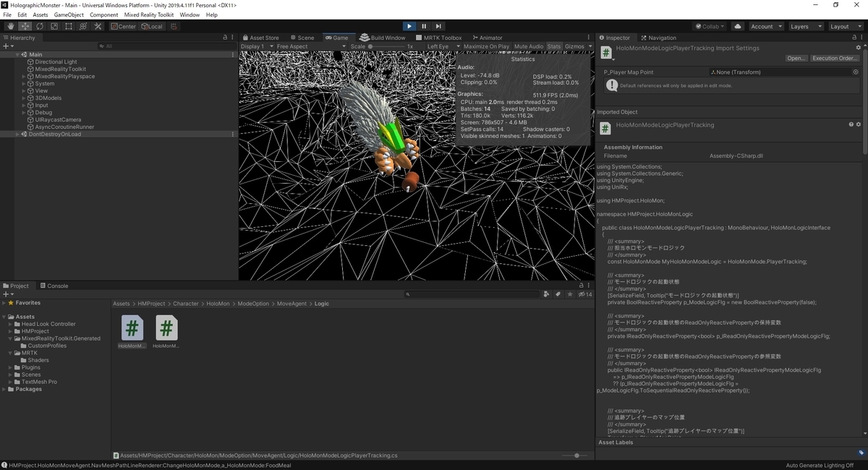Open the Account dropdown

click(x=765, y=26)
